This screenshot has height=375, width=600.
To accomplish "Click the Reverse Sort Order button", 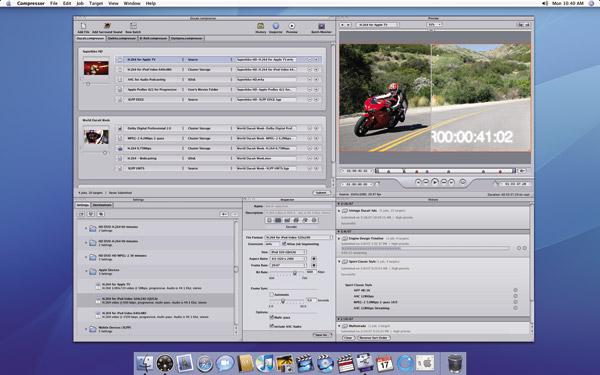I will pos(374,338).
